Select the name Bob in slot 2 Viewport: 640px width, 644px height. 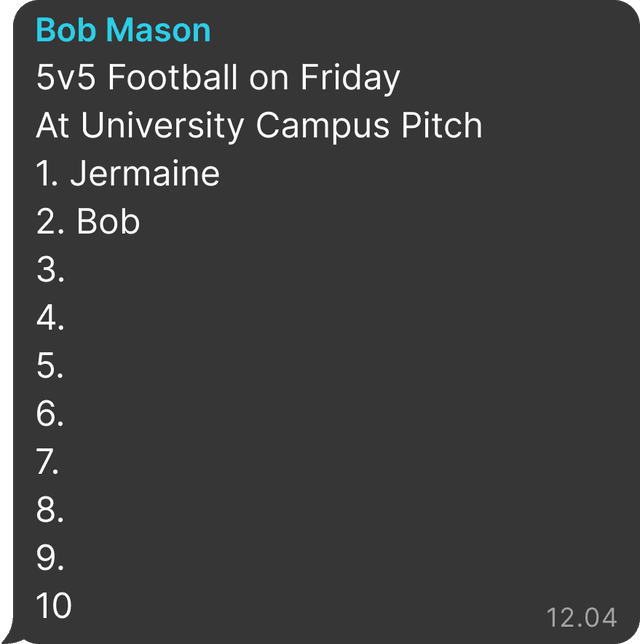click(108, 222)
